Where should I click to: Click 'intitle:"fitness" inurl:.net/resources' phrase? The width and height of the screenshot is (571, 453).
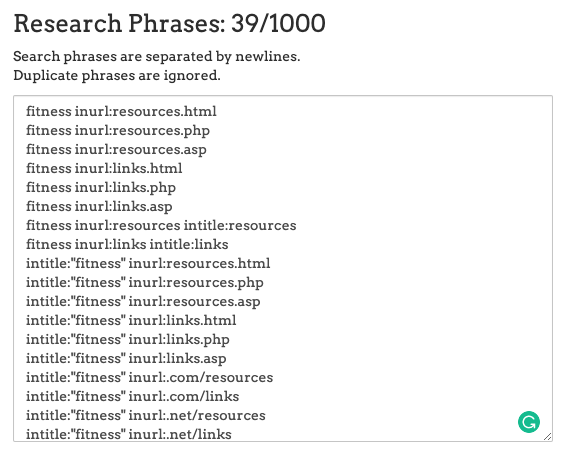pos(146,415)
